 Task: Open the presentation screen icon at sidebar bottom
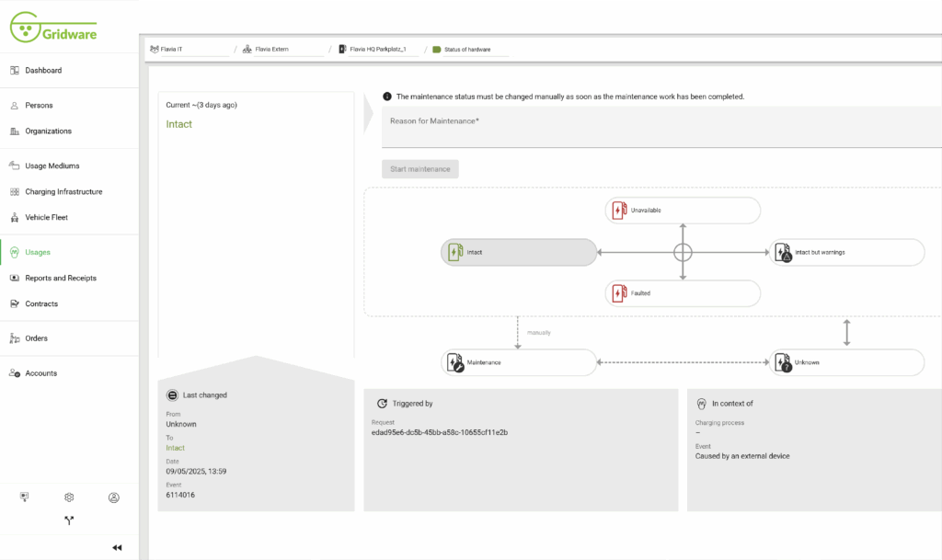pos(24,497)
